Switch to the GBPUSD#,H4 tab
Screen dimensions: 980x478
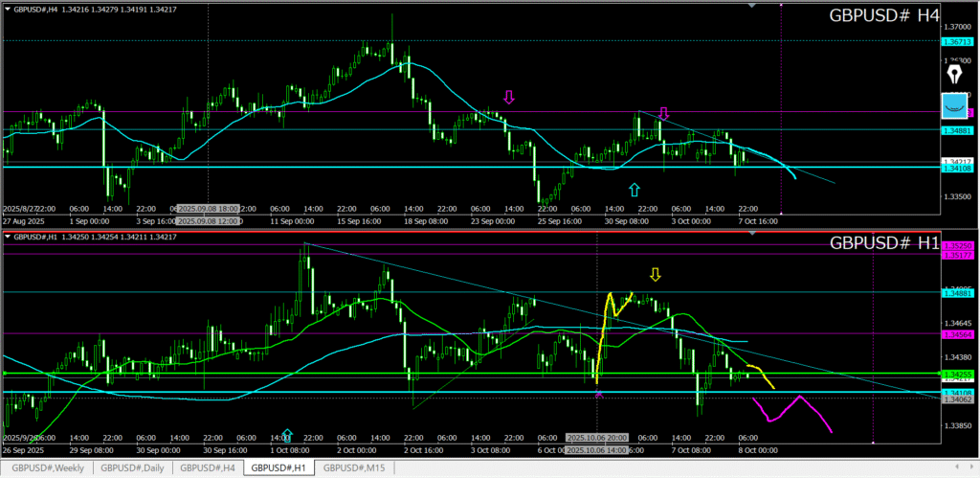click(x=209, y=468)
